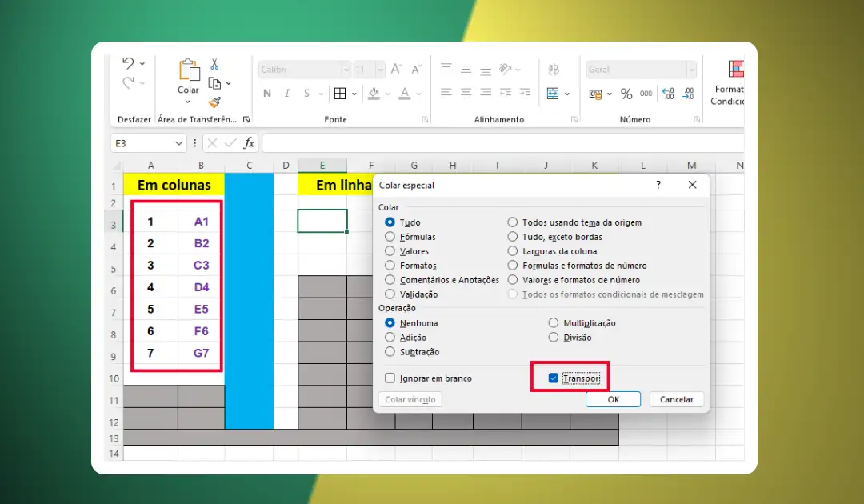Click OK in Colar especial dialog
864x504 pixels.
tap(614, 399)
